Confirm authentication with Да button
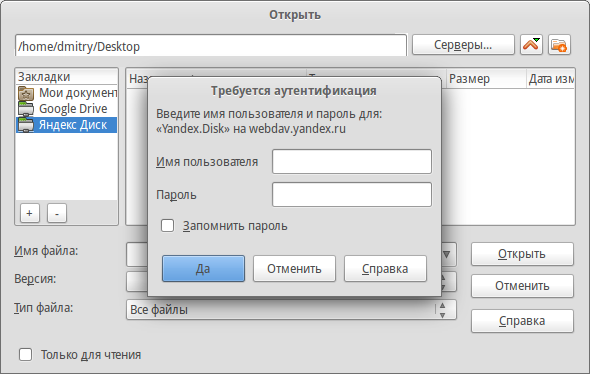This screenshot has height=374, width=590. [x=203, y=269]
